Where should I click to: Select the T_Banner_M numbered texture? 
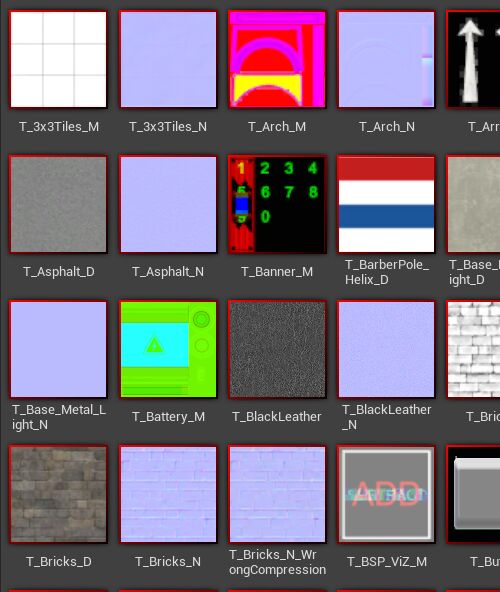point(277,204)
